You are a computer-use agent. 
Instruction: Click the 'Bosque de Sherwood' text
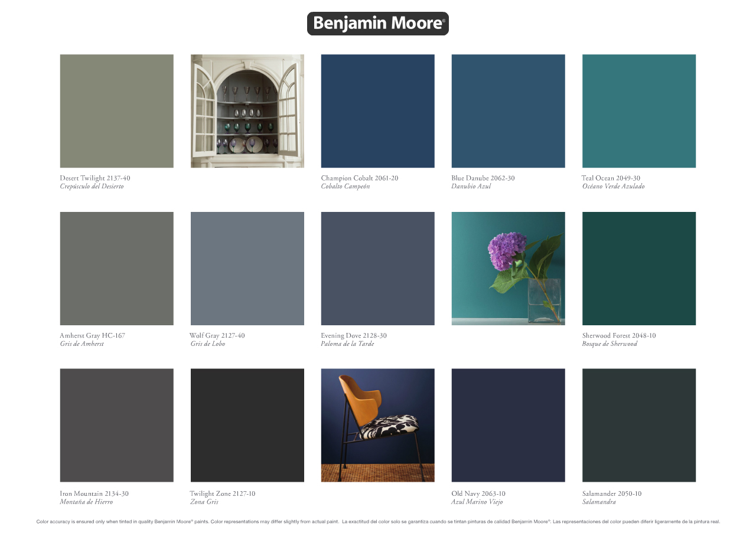click(x=610, y=344)
